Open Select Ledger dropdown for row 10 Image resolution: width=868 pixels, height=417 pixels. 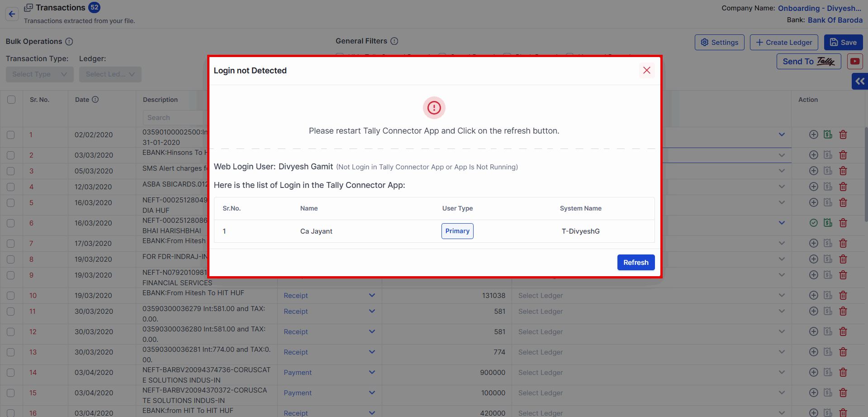point(651,296)
